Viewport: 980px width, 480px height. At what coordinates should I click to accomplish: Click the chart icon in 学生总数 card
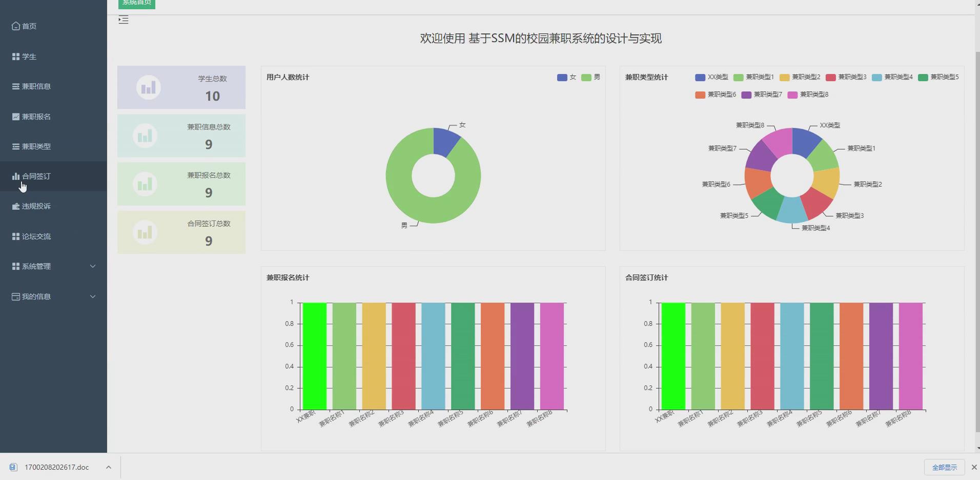pos(149,88)
